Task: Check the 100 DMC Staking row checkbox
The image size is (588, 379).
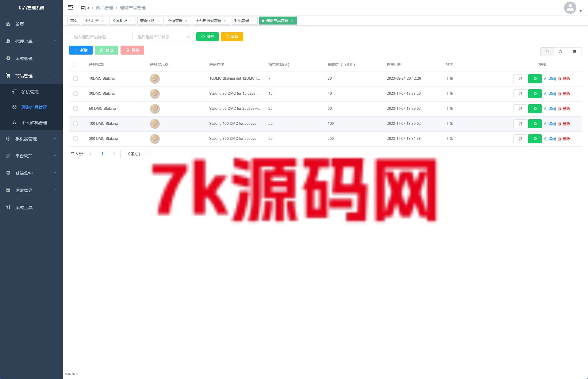Action: click(x=75, y=124)
